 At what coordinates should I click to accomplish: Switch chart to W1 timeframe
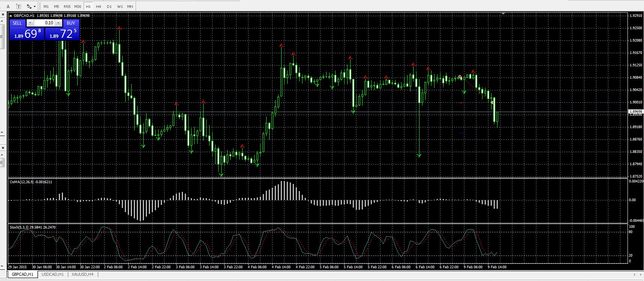pyautogui.click(x=120, y=6)
